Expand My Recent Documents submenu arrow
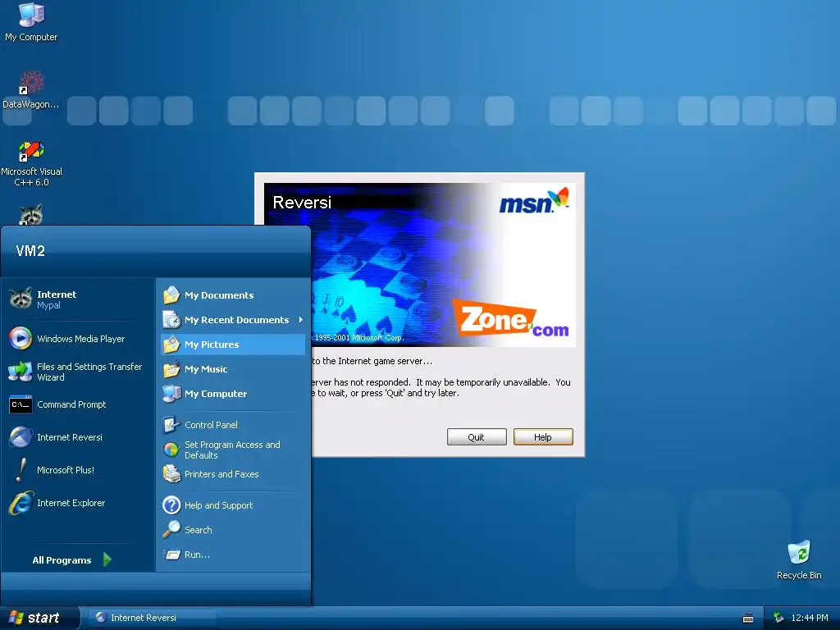Image resolution: width=840 pixels, height=630 pixels. pos(300,320)
